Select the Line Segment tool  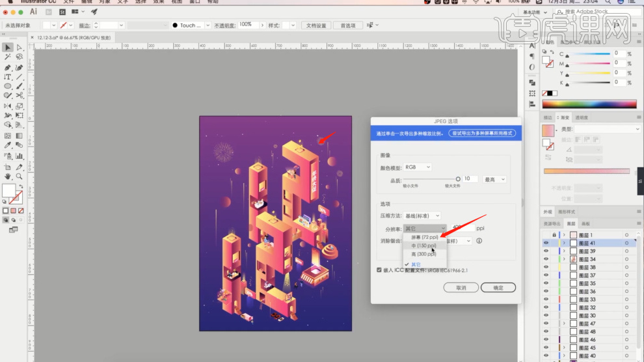(19, 77)
